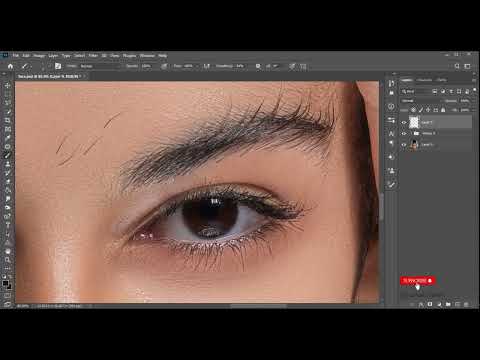Open the symmetry paint options button
The height and width of the screenshot is (360, 480).
[x=303, y=66]
